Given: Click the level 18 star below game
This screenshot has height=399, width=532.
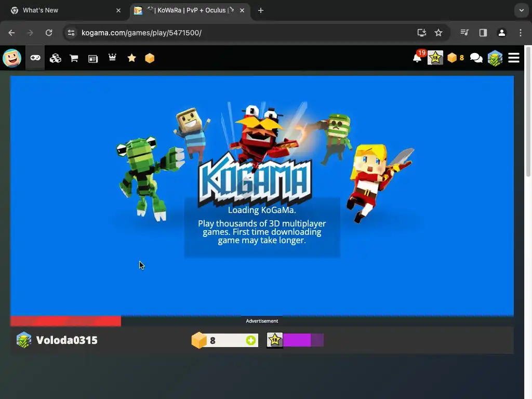Looking at the screenshot, I should 275,340.
